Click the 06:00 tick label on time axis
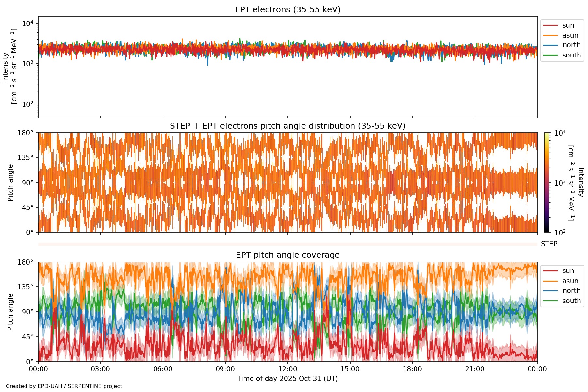The image size is (588, 392). pyautogui.click(x=163, y=369)
